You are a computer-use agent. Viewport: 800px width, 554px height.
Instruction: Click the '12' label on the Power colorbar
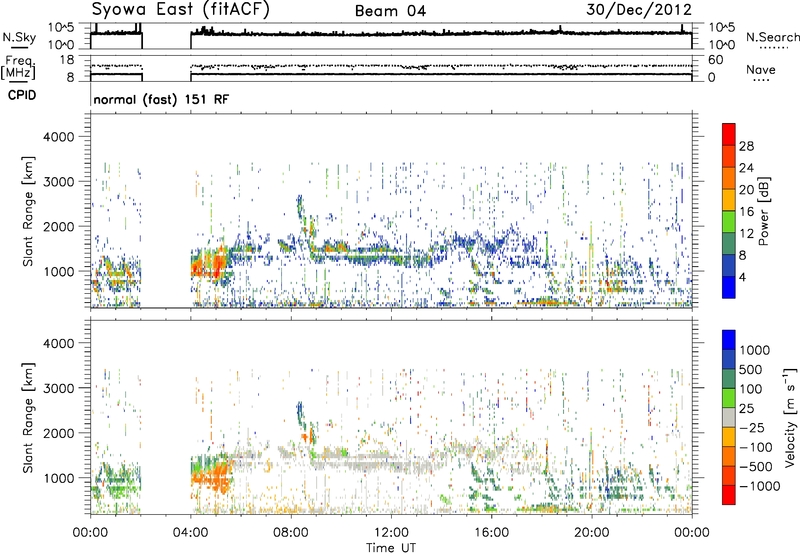746,233
